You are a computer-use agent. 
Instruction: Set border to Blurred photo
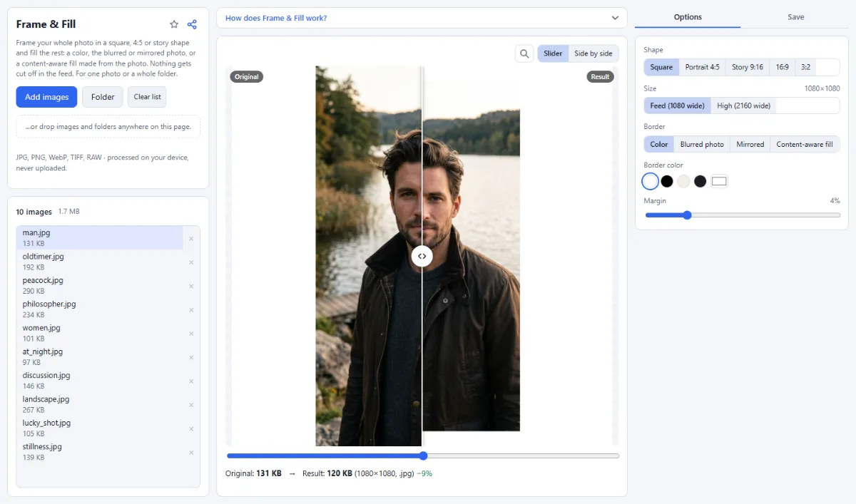click(x=702, y=144)
